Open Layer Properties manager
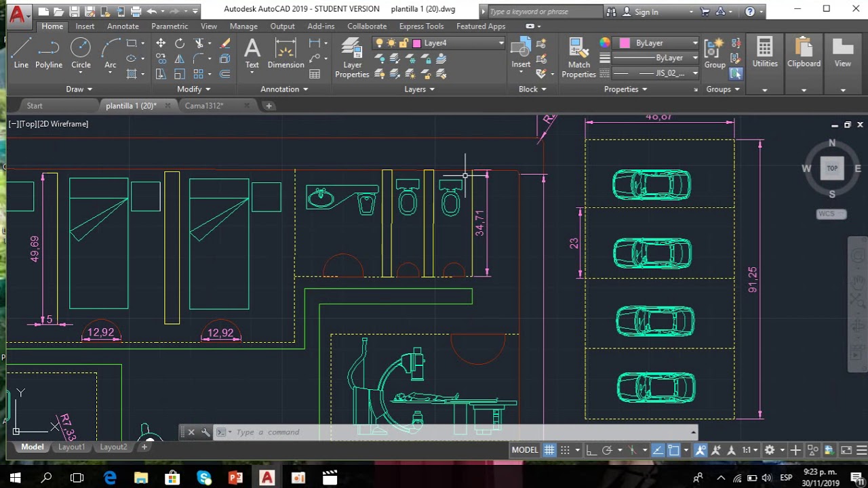Viewport: 868px width, 488px height. 352,58
